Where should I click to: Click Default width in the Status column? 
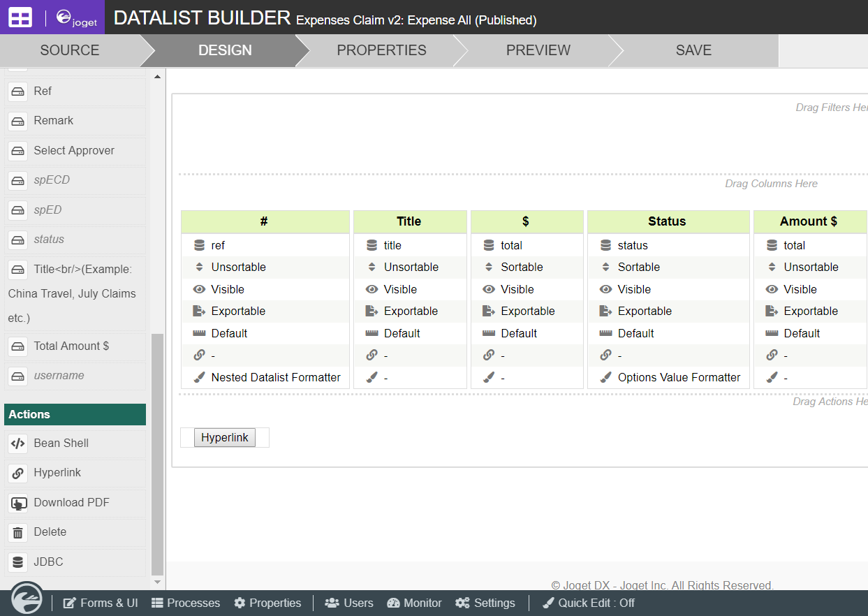point(635,333)
